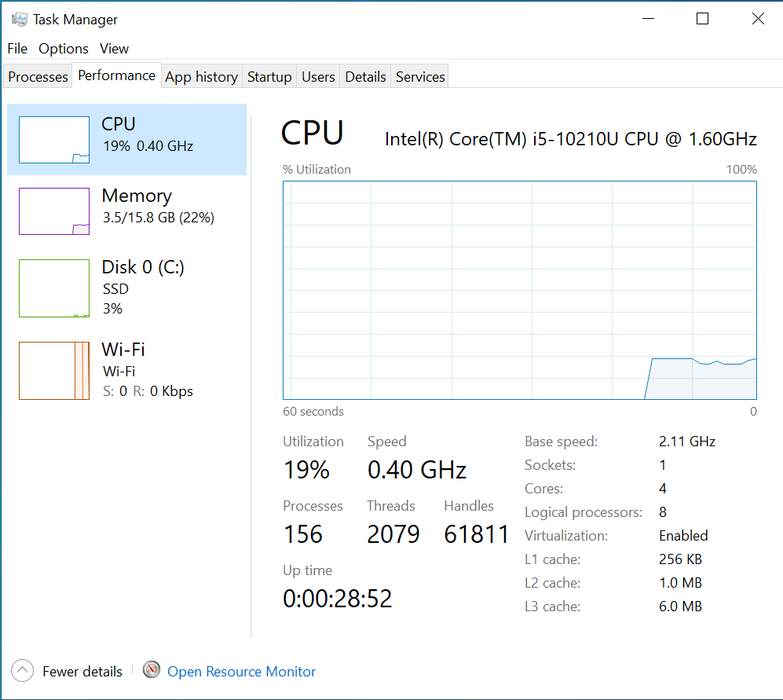The height and width of the screenshot is (700, 783).
Task: Switch to the Processes tab
Action: [38, 77]
